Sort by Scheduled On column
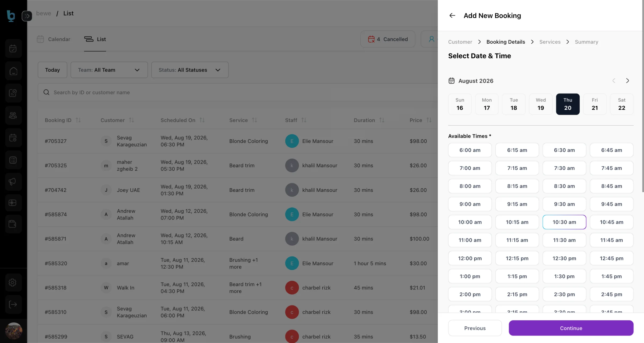644x343 pixels. pyautogui.click(x=202, y=120)
